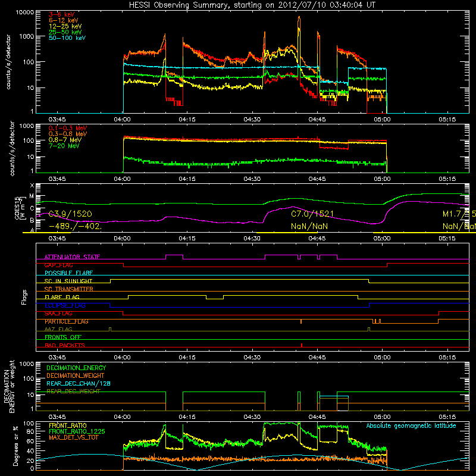Click the MAX_DET_VS_TOT legend label
The height and width of the screenshot is (476, 476).
73,437
